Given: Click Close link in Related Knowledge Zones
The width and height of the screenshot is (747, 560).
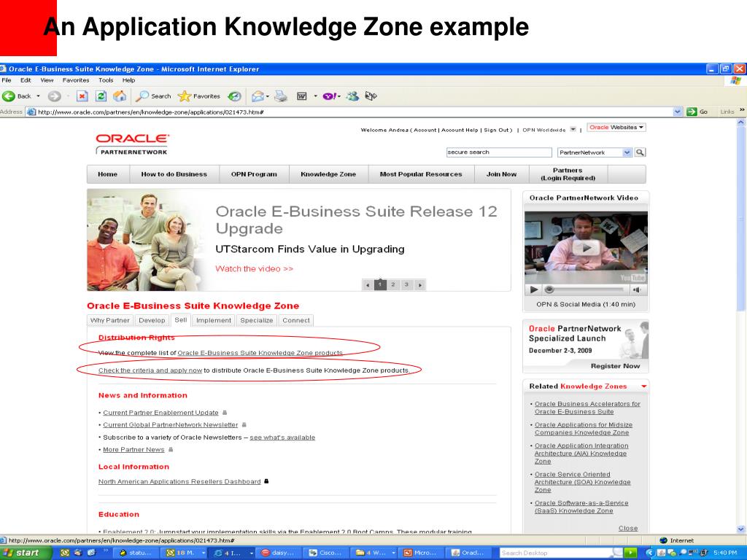Looking at the screenshot, I should point(628,528).
